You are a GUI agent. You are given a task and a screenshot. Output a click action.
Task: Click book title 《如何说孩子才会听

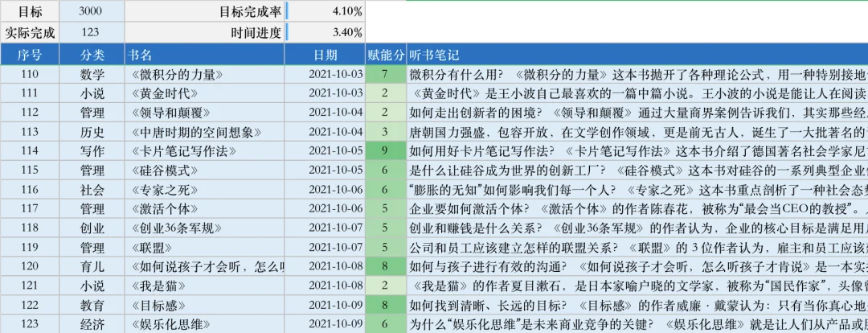pos(206,267)
